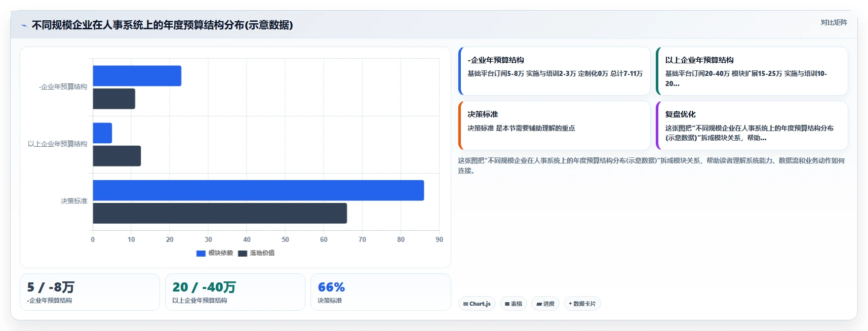Click the dark bar for 决策标准
The height and width of the screenshot is (331, 868).
pos(220,213)
